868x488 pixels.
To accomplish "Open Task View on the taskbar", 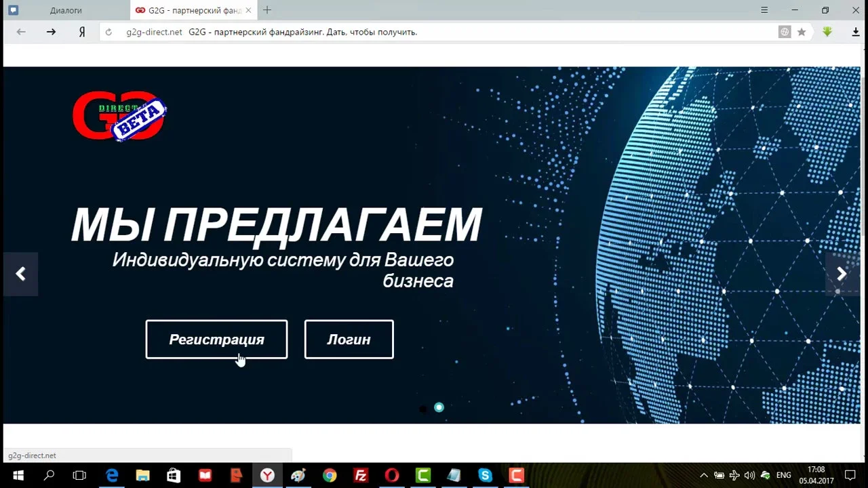I will point(79,475).
